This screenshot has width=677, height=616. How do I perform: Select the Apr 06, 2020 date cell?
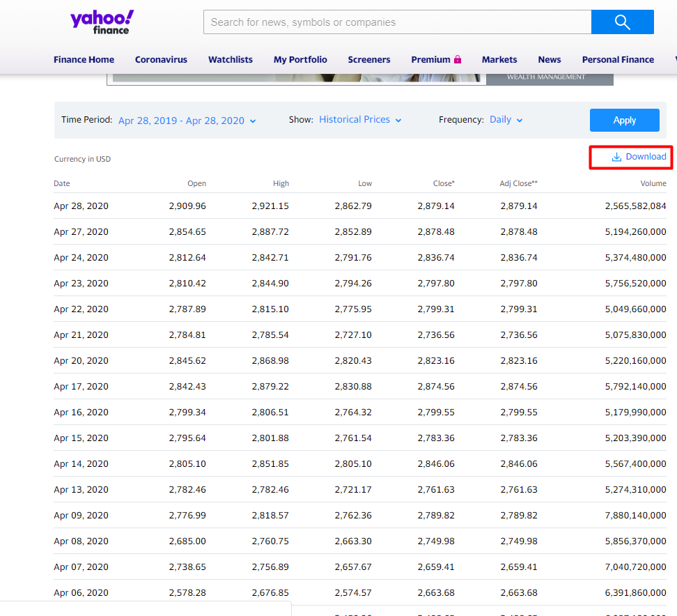81,593
